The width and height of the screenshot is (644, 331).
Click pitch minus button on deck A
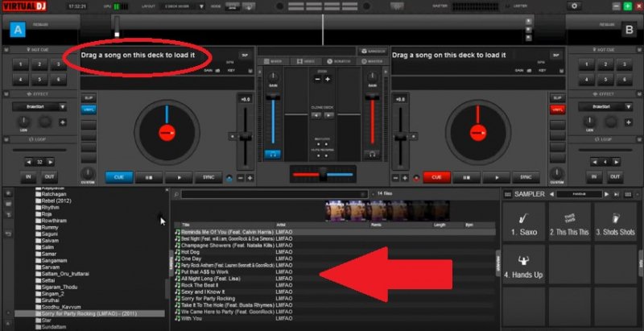pos(241,178)
